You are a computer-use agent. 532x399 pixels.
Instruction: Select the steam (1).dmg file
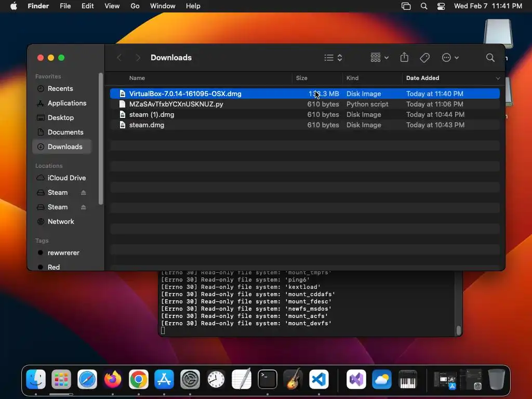(x=304, y=115)
